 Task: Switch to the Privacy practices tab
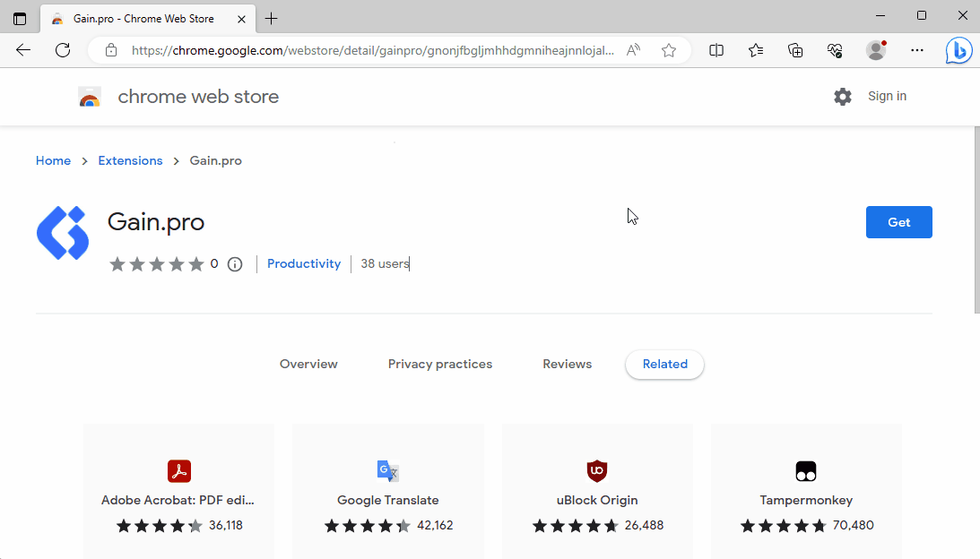point(439,364)
